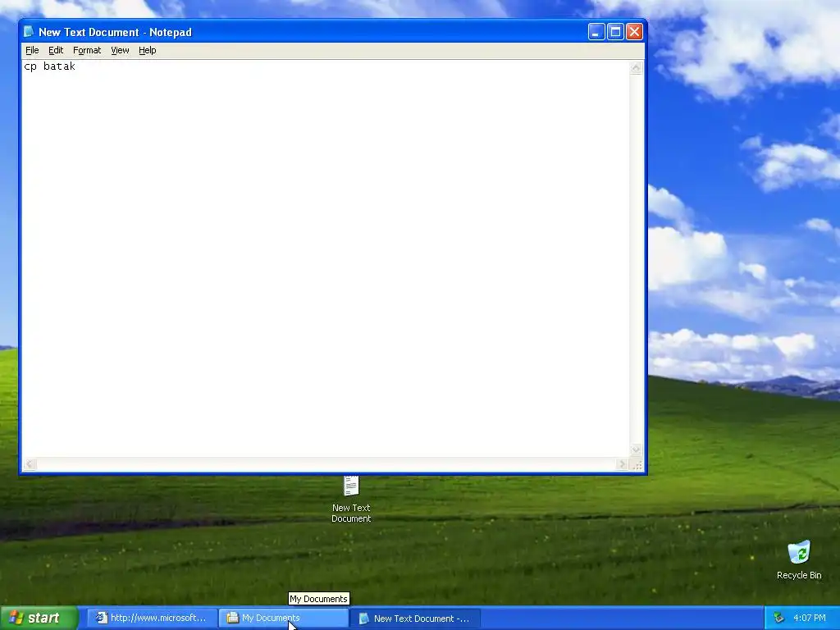Open the Help menu in Notepad
The image size is (840, 630).
(x=148, y=50)
